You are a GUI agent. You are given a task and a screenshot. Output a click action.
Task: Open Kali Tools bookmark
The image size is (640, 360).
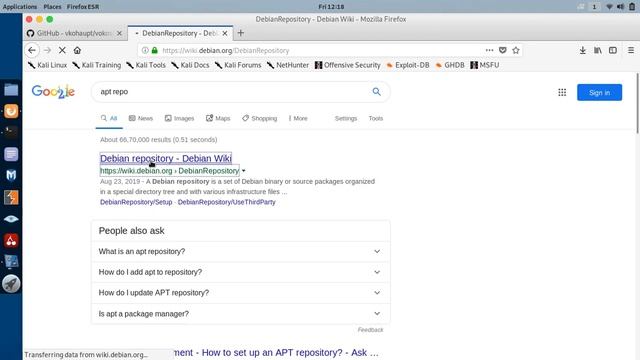coord(146,65)
